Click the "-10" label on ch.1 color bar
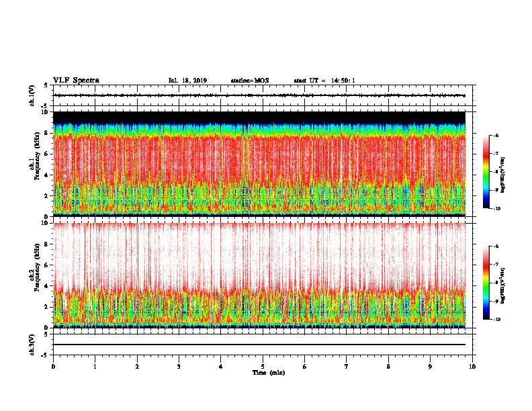Screen dimensions: 532x411 pos(496,209)
